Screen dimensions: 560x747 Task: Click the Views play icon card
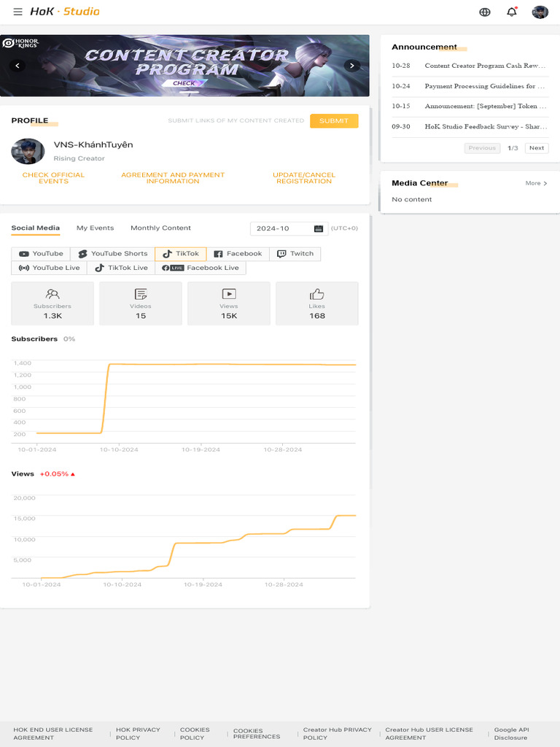point(228,303)
